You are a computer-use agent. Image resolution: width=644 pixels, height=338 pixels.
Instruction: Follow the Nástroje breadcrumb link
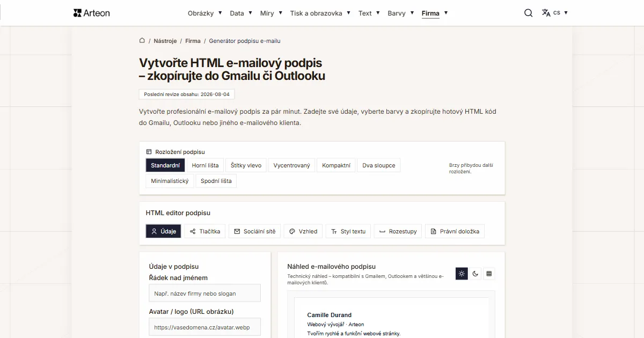tap(165, 41)
